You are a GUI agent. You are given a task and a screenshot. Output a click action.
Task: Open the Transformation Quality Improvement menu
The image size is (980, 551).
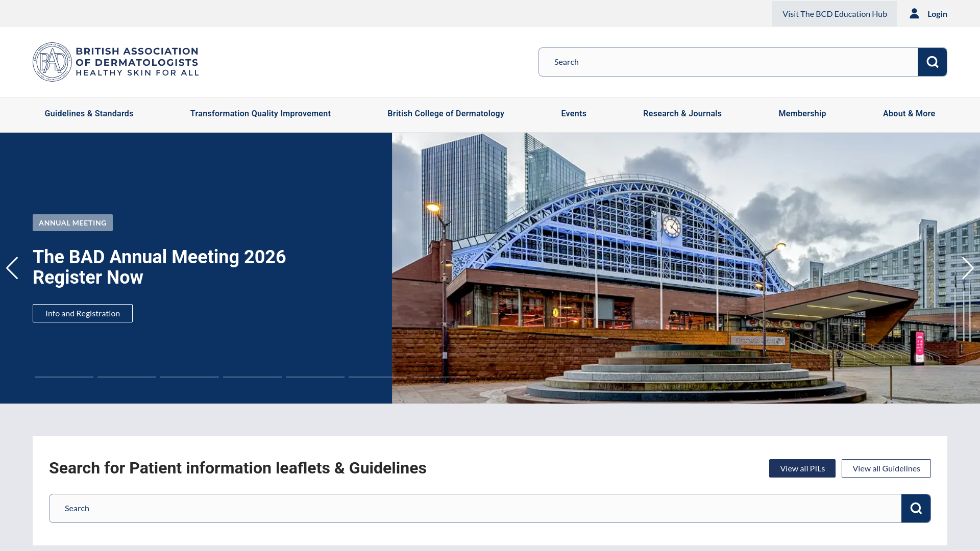point(260,113)
